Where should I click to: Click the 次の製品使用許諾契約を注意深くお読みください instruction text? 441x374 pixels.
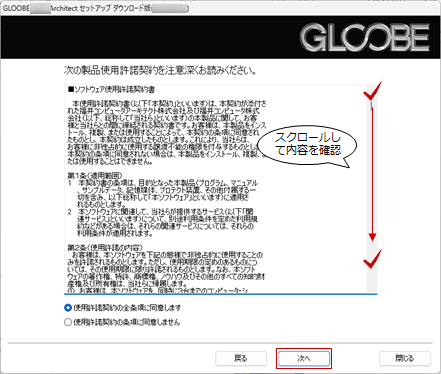[160, 71]
